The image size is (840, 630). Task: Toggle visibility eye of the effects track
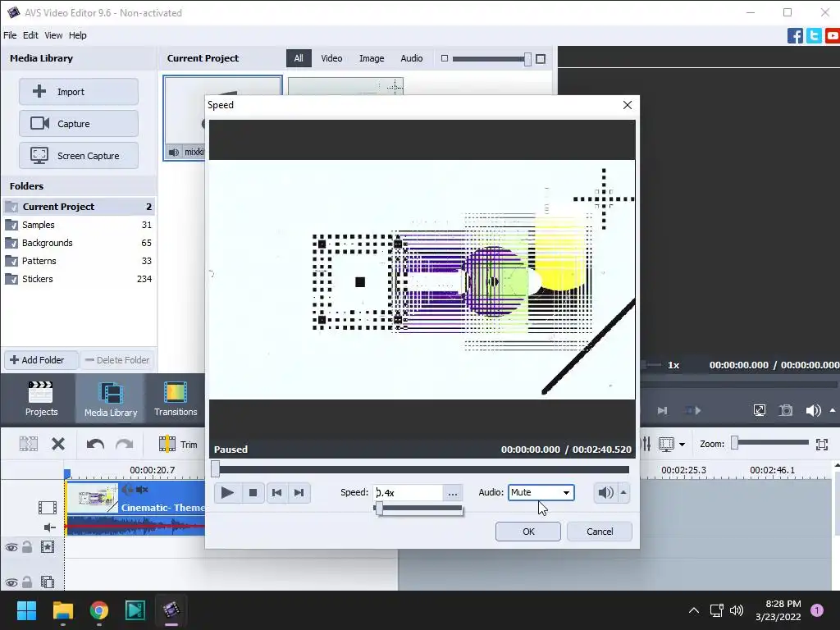(x=11, y=547)
